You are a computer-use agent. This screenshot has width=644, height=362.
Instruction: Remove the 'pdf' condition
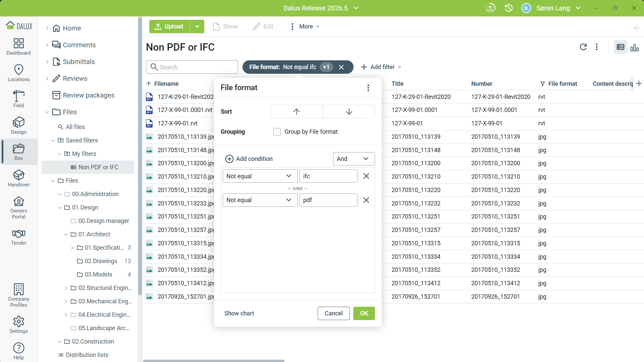(x=366, y=200)
